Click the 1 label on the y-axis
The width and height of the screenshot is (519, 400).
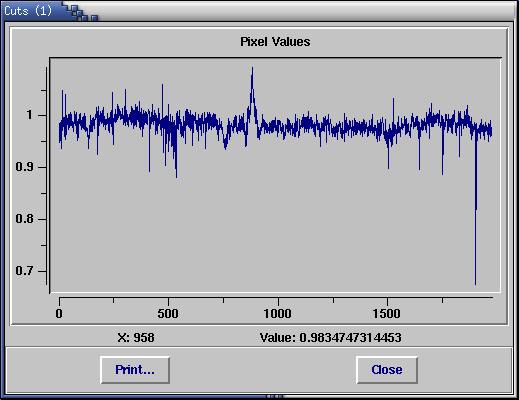coord(30,115)
